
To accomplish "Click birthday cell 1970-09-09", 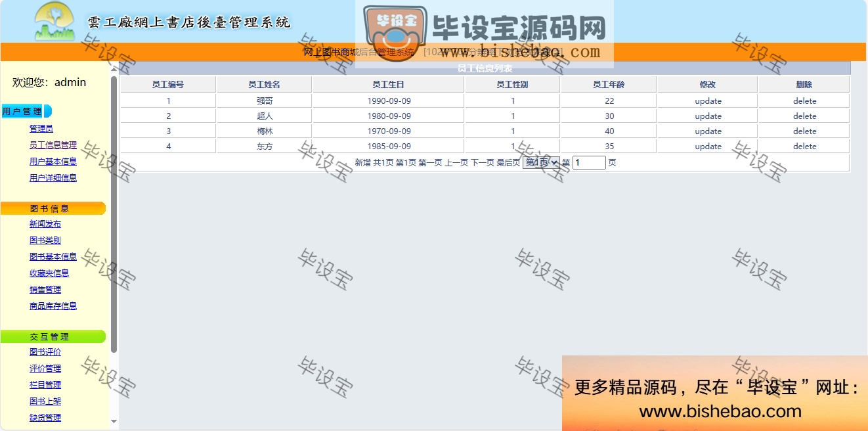I will click(389, 131).
